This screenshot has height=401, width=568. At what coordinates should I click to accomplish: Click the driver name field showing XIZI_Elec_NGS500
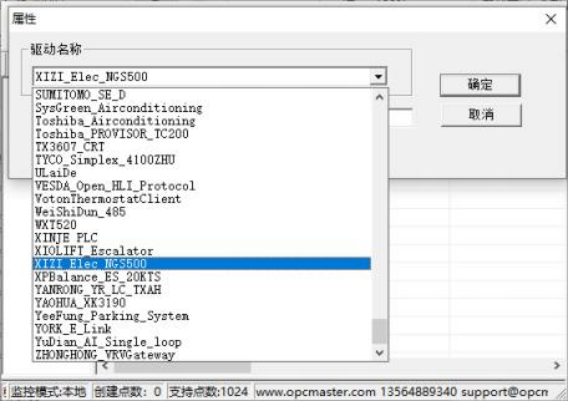(201, 77)
